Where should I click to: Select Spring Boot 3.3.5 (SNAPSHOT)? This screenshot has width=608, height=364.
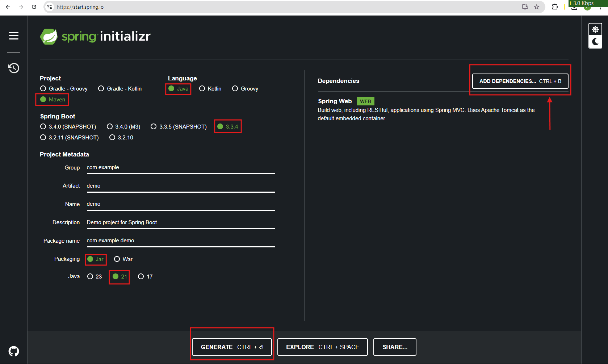(x=179, y=127)
